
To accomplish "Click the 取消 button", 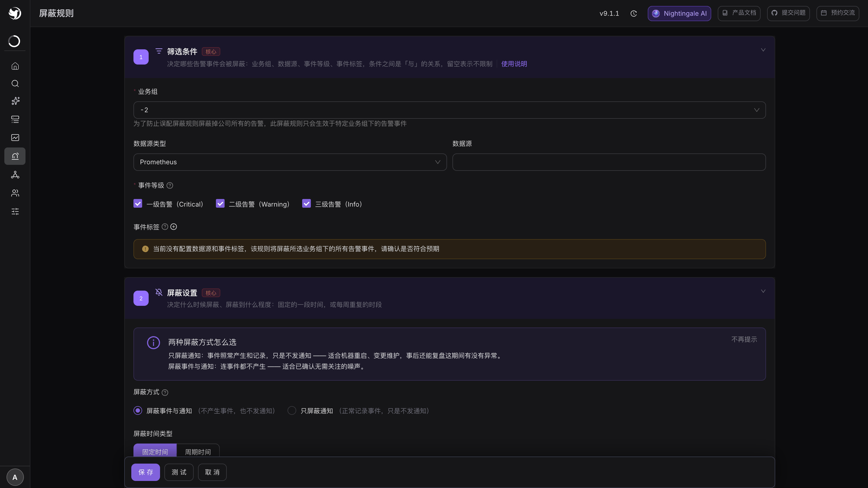I will tap(212, 472).
